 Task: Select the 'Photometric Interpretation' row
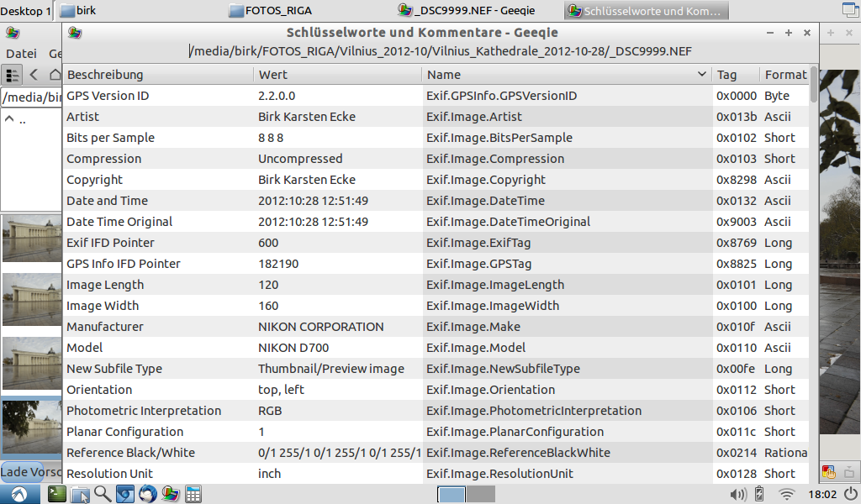coord(436,411)
